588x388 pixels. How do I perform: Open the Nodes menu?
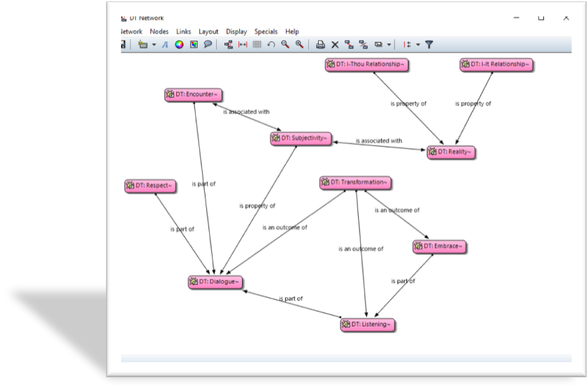159,31
